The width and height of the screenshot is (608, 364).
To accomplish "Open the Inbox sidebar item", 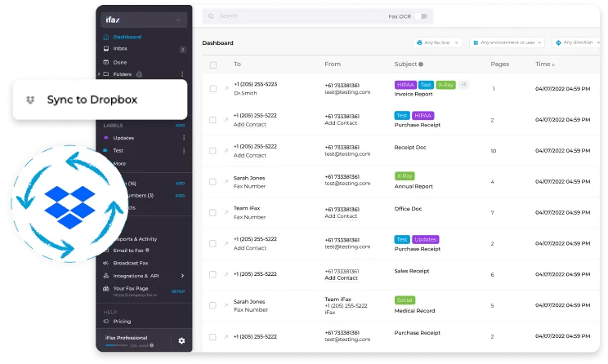I will pos(120,49).
